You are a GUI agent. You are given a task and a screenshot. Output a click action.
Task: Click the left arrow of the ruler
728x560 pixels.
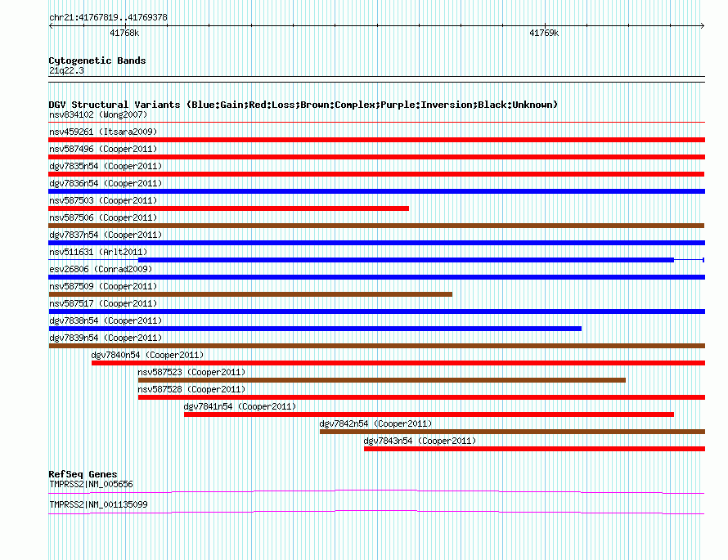coord(51,25)
